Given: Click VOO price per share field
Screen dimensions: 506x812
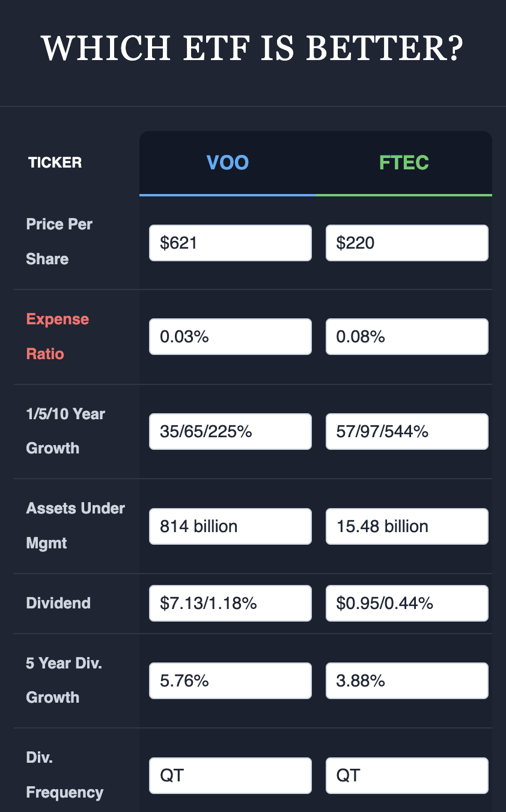Looking at the screenshot, I should (x=230, y=243).
